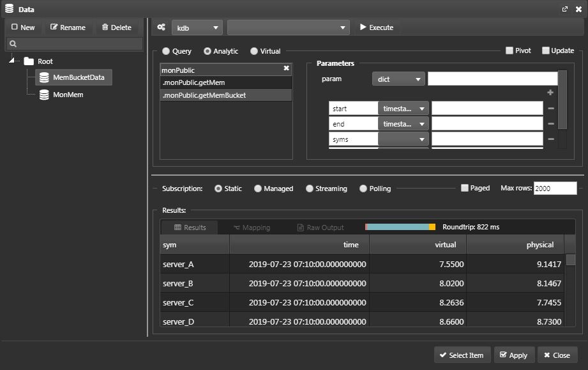Choose Streaming subscription
Viewport: 588px width, 370px height.
click(309, 189)
